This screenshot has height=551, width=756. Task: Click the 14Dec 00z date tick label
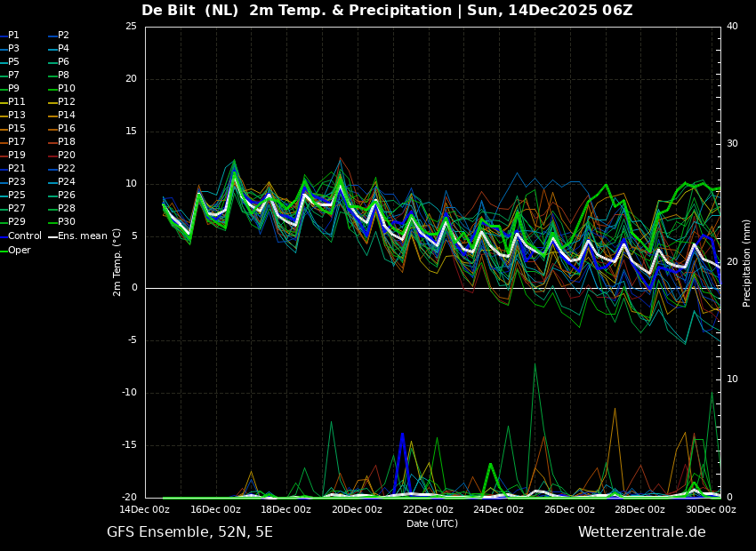pos(145,510)
